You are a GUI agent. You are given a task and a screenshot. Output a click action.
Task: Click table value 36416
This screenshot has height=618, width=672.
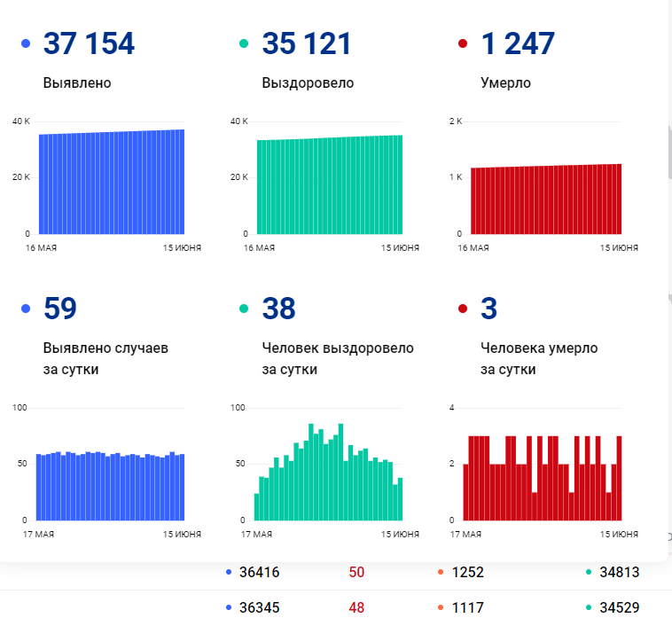pos(259,572)
